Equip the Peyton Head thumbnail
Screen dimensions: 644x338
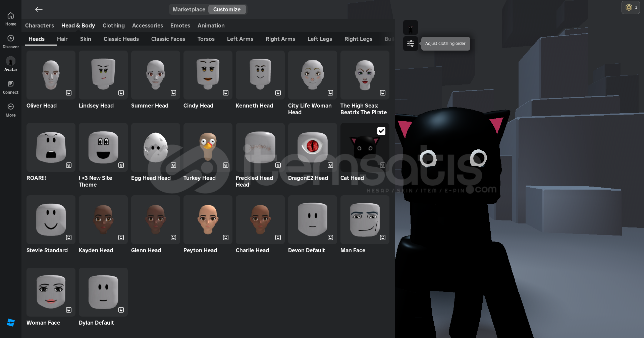coord(208,220)
